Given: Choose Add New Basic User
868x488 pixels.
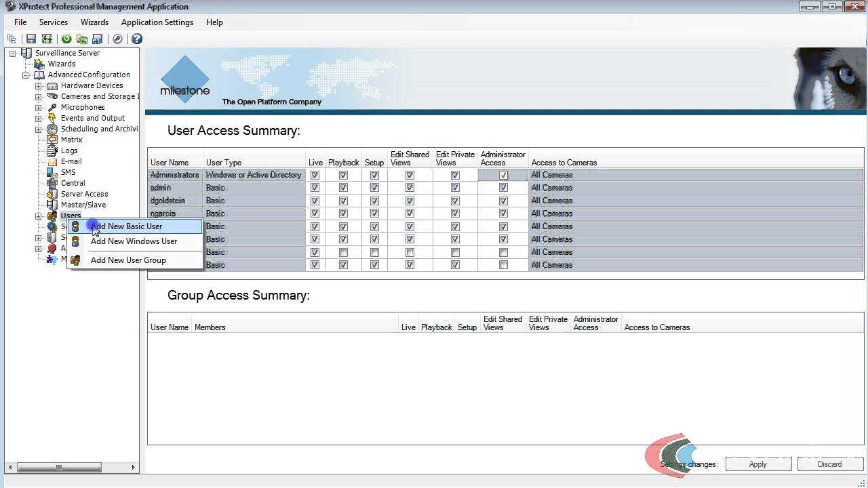Looking at the screenshot, I should point(135,226).
